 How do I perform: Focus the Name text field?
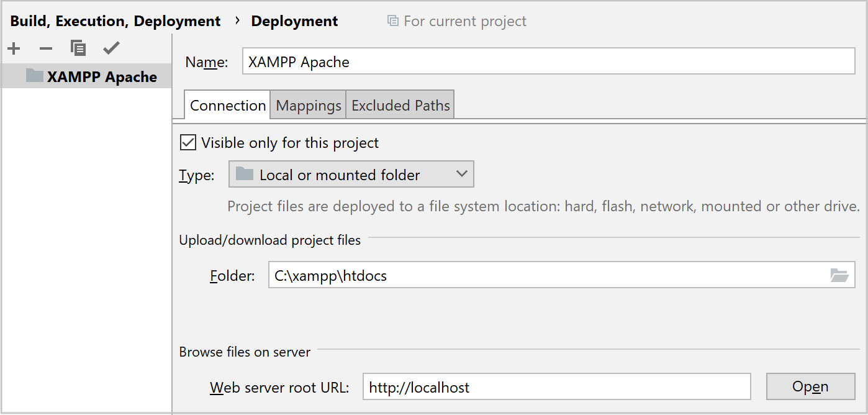(x=548, y=62)
